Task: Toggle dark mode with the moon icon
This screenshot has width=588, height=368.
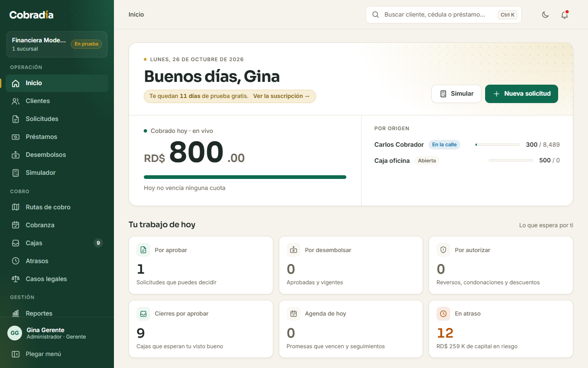Action: coord(545,15)
